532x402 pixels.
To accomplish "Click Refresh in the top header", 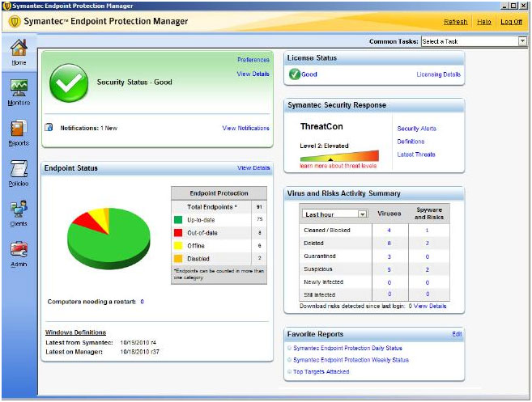I will point(455,22).
